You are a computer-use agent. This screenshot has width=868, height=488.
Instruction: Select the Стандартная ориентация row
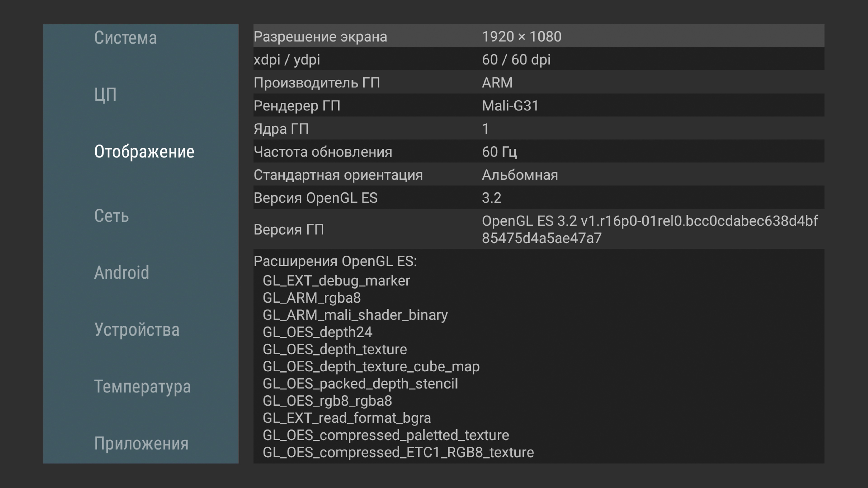[x=538, y=175]
